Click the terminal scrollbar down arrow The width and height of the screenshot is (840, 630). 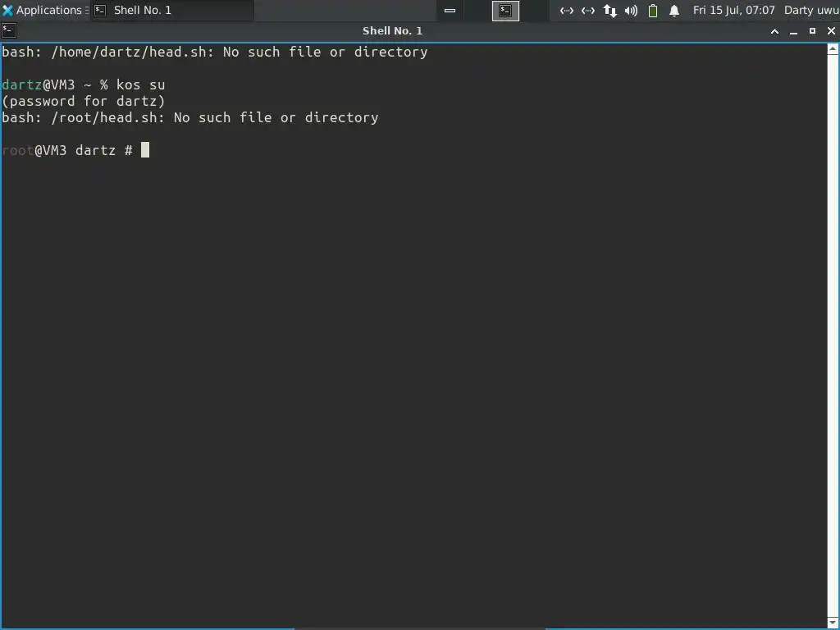click(833, 622)
